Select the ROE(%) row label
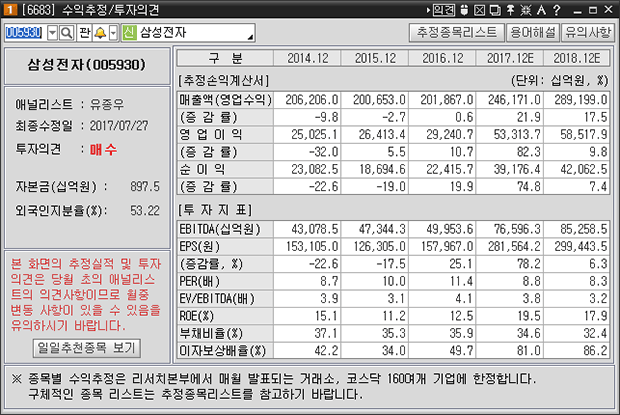 [x=225, y=316]
